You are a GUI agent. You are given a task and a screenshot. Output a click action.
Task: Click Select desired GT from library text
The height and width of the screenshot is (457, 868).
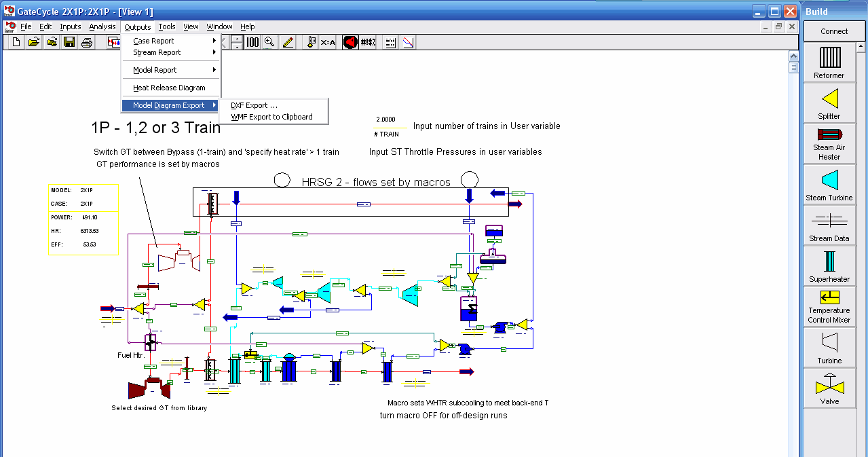coord(159,408)
